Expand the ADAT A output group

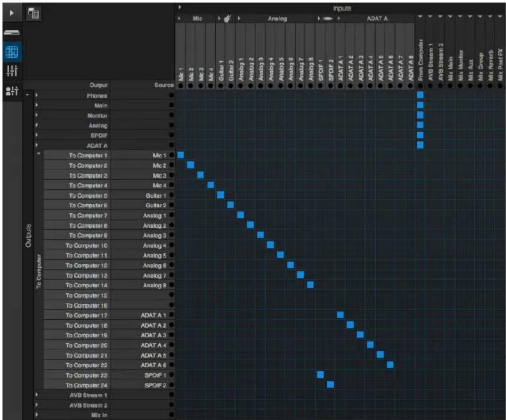[x=37, y=145]
